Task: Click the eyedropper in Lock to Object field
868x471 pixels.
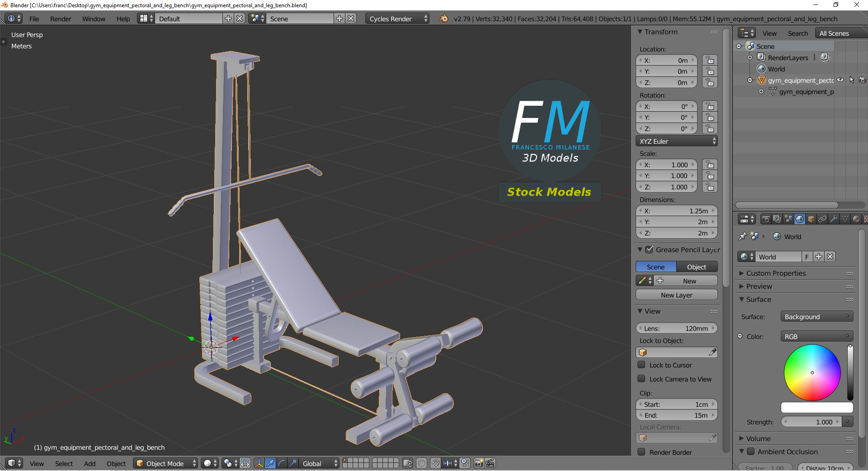Action: [x=712, y=352]
